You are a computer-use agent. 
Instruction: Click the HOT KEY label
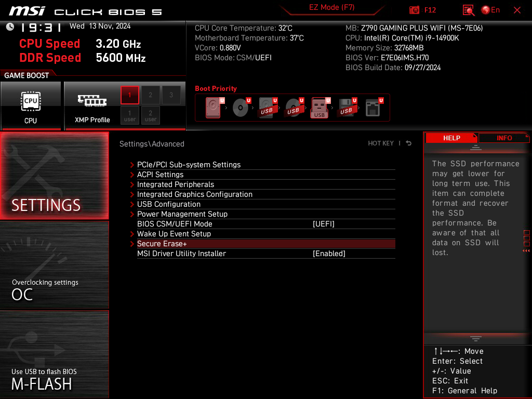point(381,143)
